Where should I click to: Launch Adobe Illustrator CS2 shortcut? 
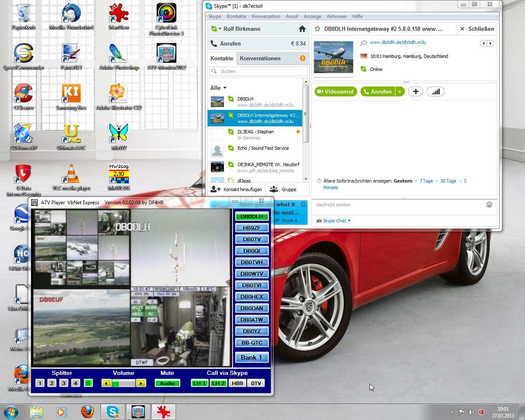click(118, 96)
